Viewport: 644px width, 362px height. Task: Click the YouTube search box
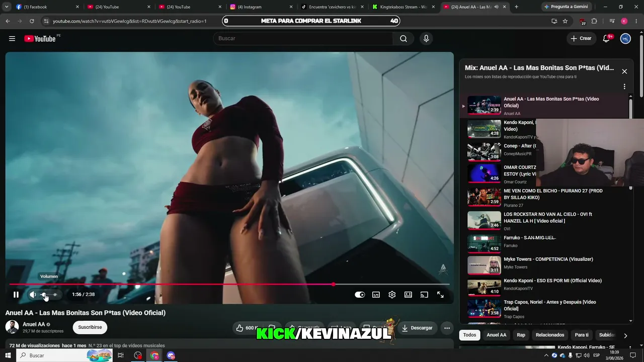tap(303, 39)
